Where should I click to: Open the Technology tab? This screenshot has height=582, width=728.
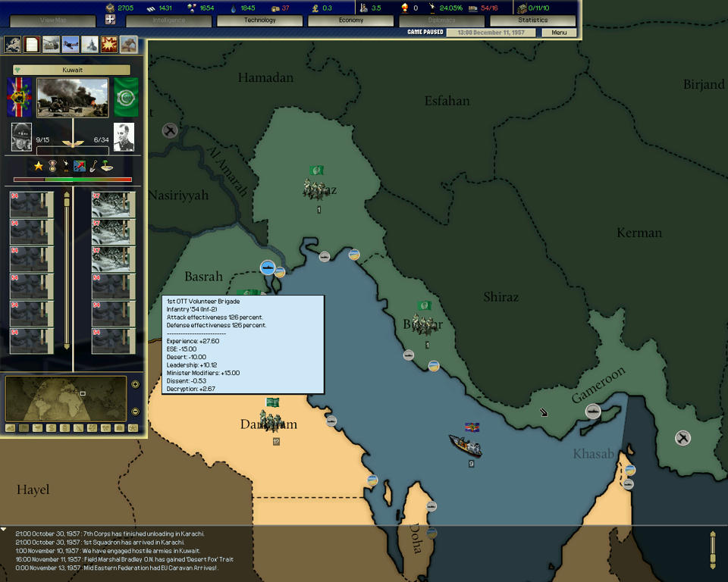point(260,20)
